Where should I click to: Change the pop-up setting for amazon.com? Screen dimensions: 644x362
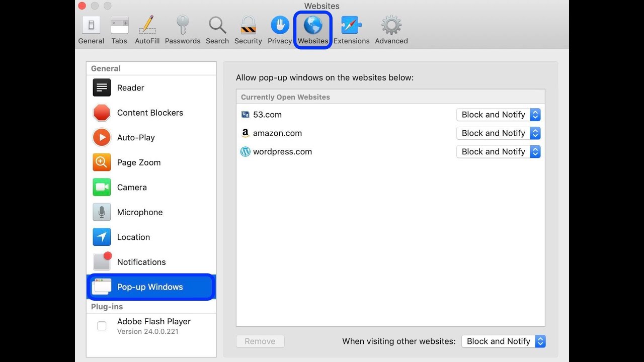click(x=498, y=133)
